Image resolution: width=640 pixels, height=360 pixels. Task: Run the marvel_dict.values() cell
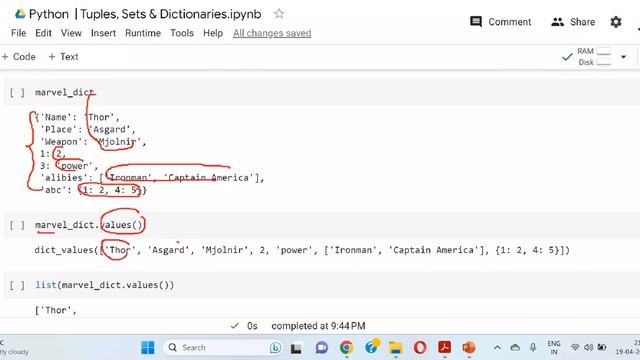coord(17,225)
